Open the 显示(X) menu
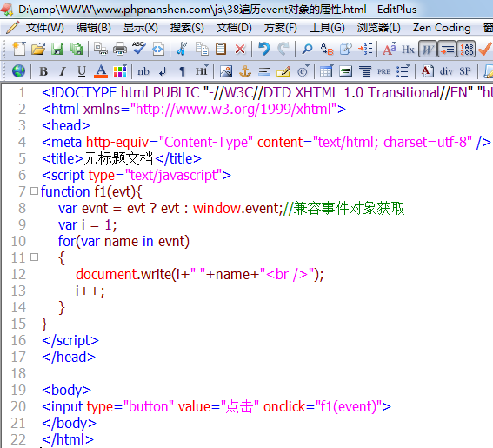 tap(141, 28)
